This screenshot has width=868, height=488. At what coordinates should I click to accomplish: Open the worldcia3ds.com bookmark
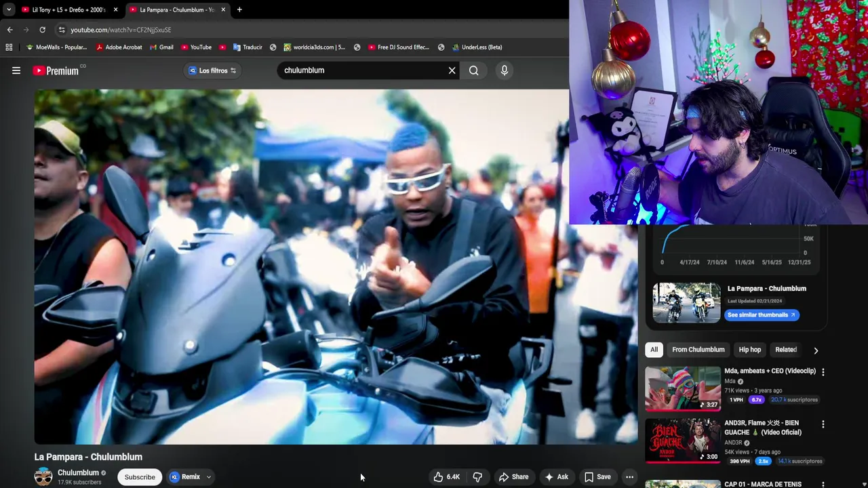click(x=314, y=47)
